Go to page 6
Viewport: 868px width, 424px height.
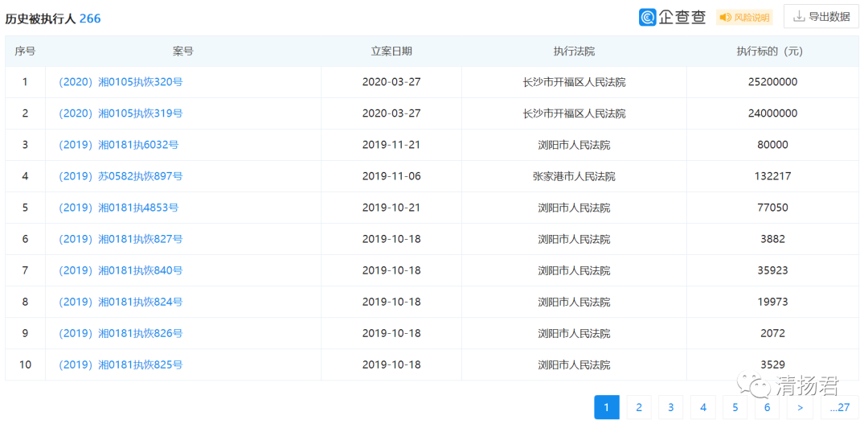pos(768,407)
